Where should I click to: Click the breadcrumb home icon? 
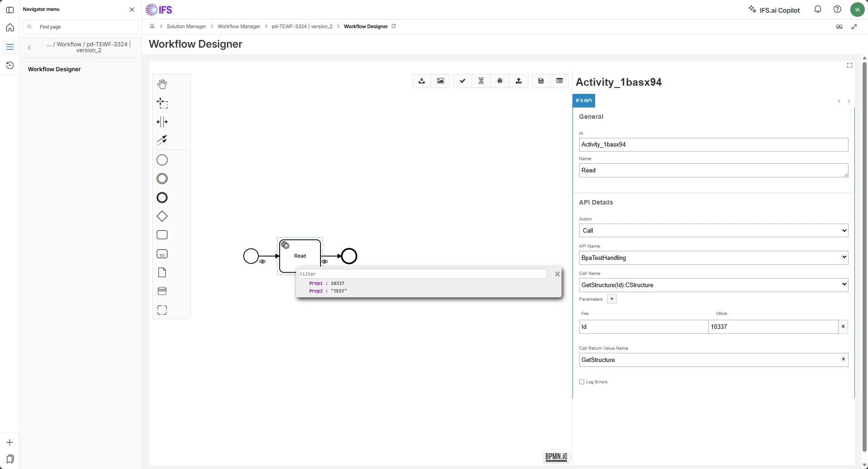click(x=152, y=26)
